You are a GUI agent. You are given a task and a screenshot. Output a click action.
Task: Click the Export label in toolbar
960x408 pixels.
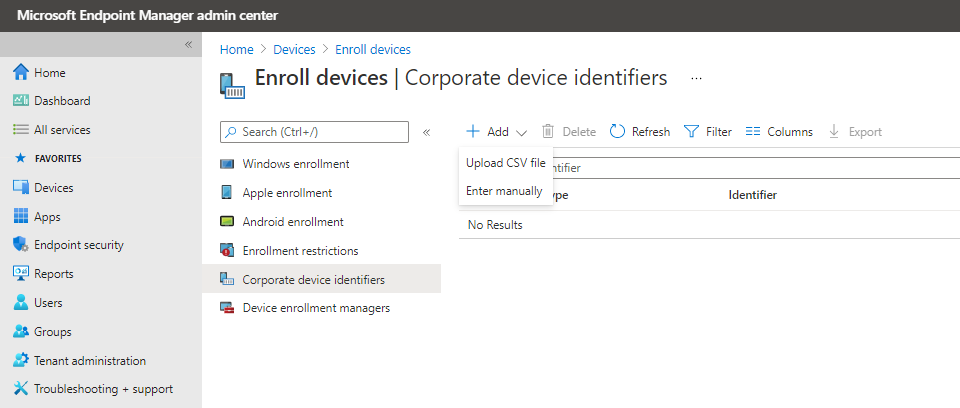865,132
